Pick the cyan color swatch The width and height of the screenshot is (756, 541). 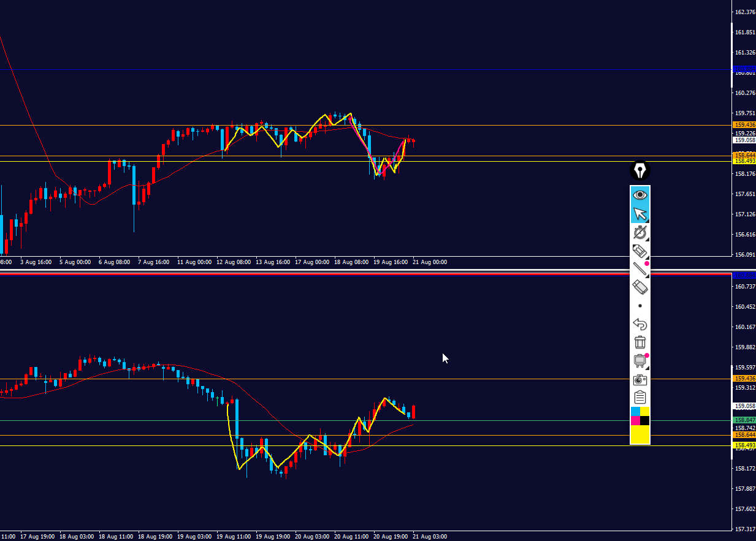(x=635, y=411)
